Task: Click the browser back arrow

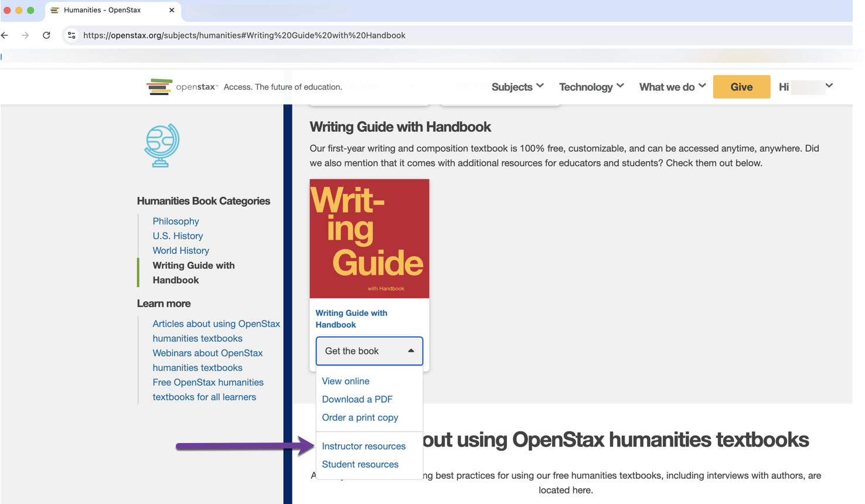Action: click(x=5, y=35)
